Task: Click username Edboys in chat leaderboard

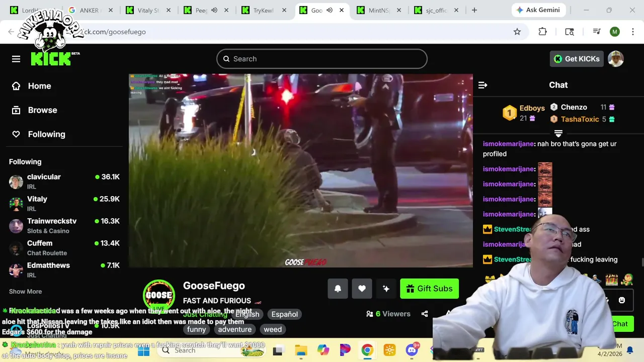Action: (x=532, y=108)
